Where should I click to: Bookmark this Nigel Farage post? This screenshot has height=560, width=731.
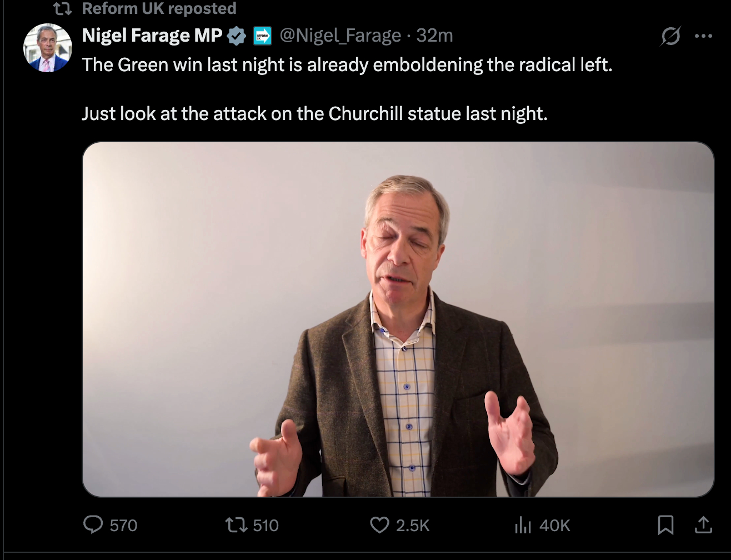pos(665,525)
